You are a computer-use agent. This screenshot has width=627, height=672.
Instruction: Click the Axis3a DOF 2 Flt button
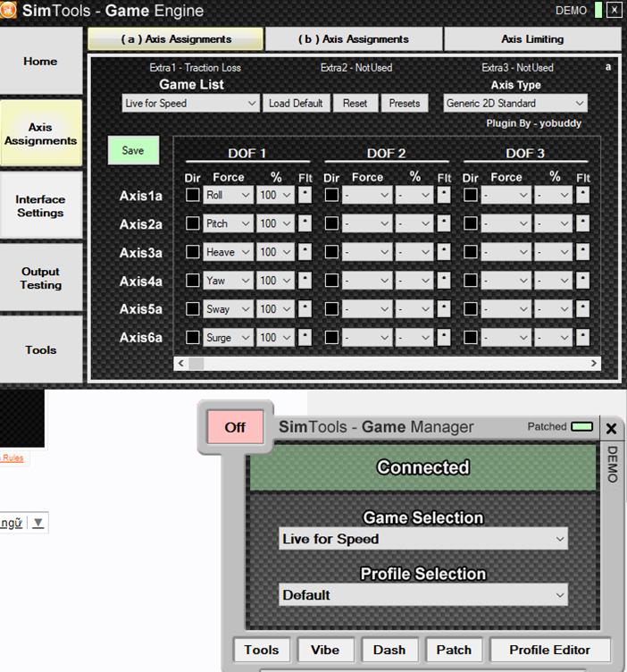point(444,252)
